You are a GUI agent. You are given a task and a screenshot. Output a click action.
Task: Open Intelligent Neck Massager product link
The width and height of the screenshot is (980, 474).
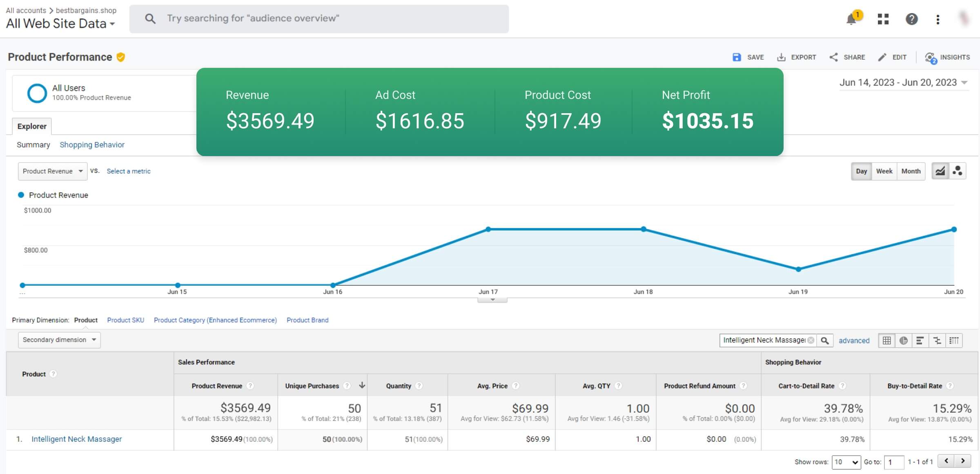coord(77,439)
